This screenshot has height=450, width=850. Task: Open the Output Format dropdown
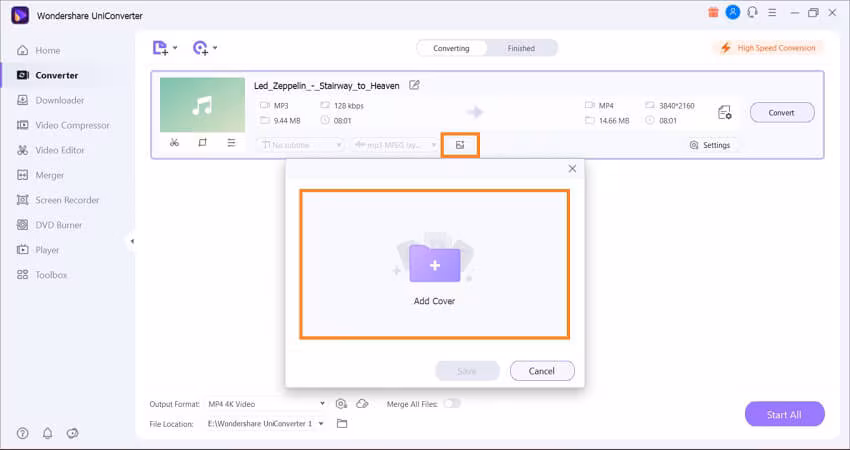point(267,404)
